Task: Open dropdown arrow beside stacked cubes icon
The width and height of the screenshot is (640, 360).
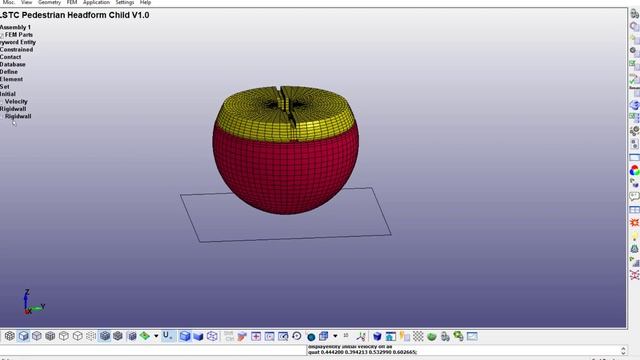Action: point(335,336)
